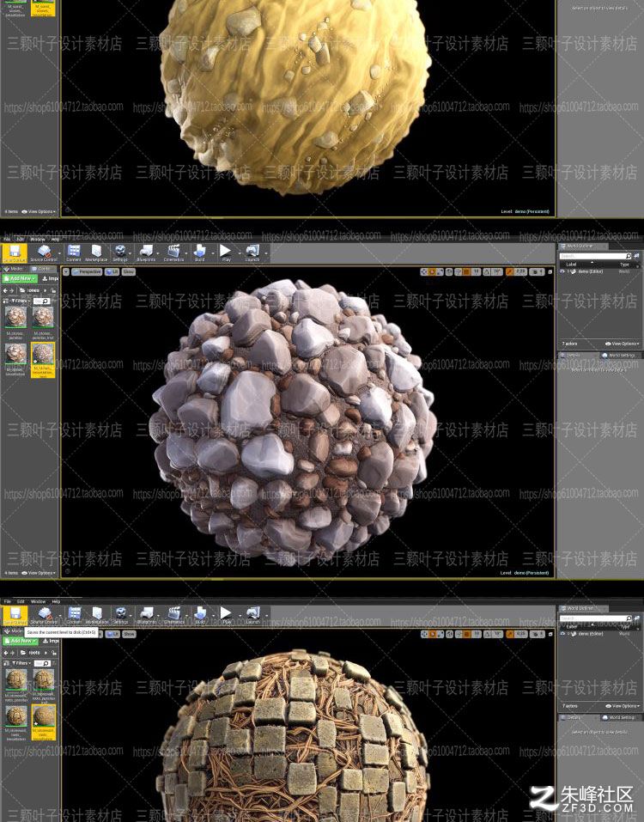Select demo (Editor) row in roots World Outliner
The height and width of the screenshot is (822, 644).
(599, 634)
